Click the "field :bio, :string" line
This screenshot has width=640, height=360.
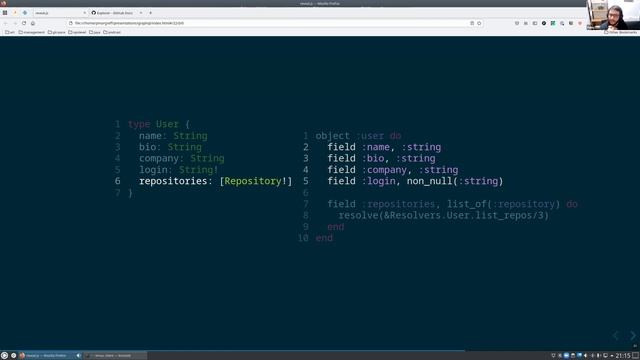[381, 158]
